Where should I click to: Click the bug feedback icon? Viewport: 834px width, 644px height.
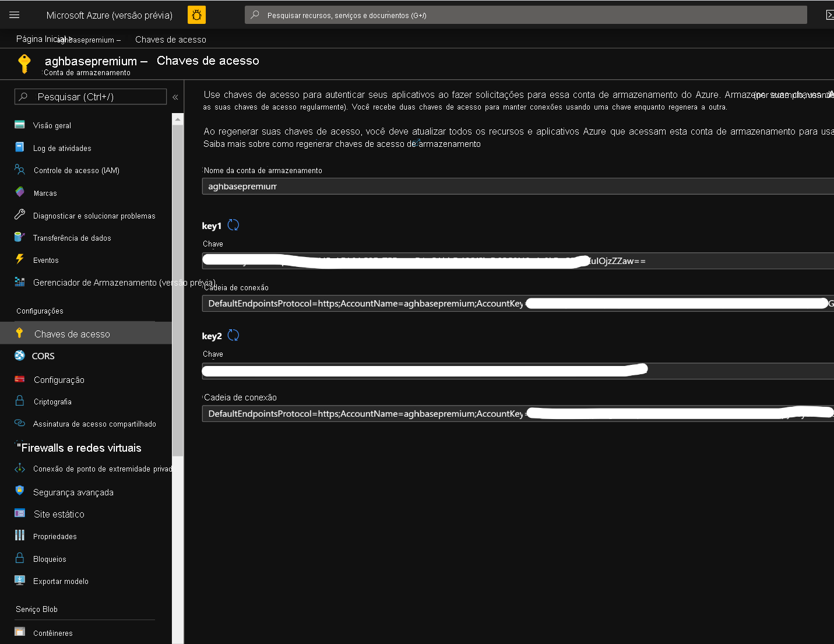(x=196, y=15)
